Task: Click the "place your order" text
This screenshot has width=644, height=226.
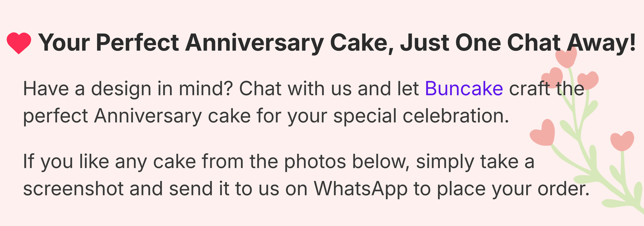Action: point(513,189)
